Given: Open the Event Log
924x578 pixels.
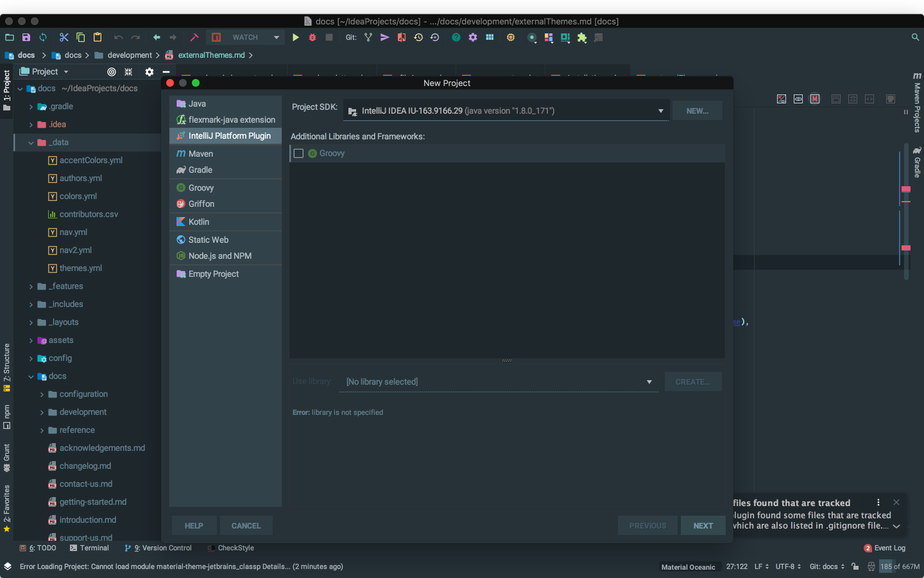Looking at the screenshot, I should point(885,548).
